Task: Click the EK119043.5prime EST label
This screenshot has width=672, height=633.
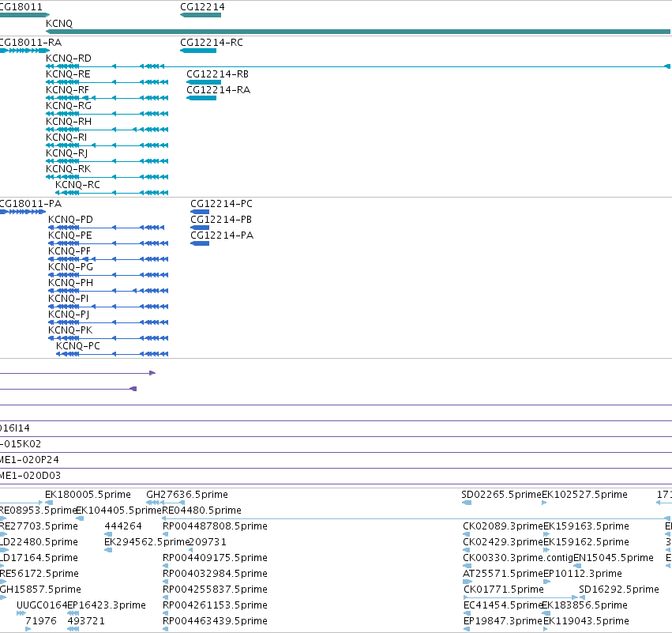Action: 586,621
